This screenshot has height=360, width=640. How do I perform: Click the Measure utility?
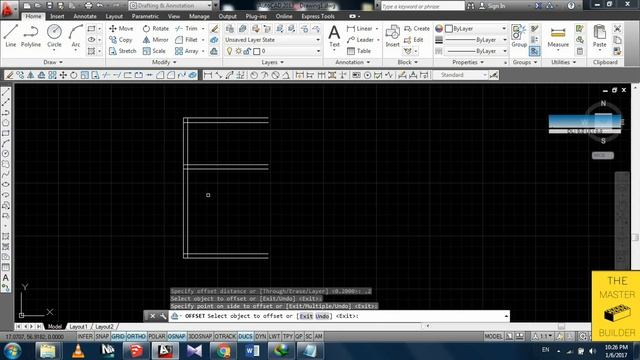pyautogui.click(x=558, y=37)
